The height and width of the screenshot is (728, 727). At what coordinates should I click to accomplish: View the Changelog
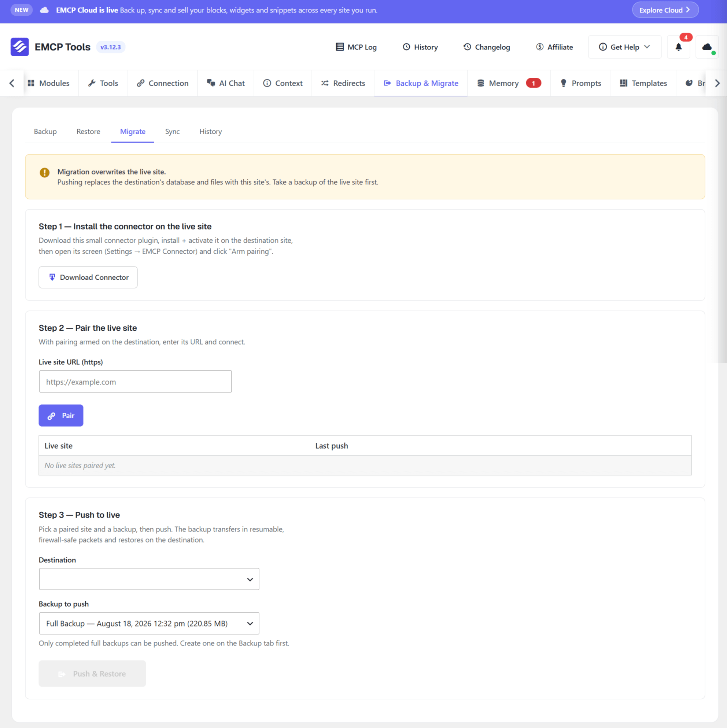(487, 47)
